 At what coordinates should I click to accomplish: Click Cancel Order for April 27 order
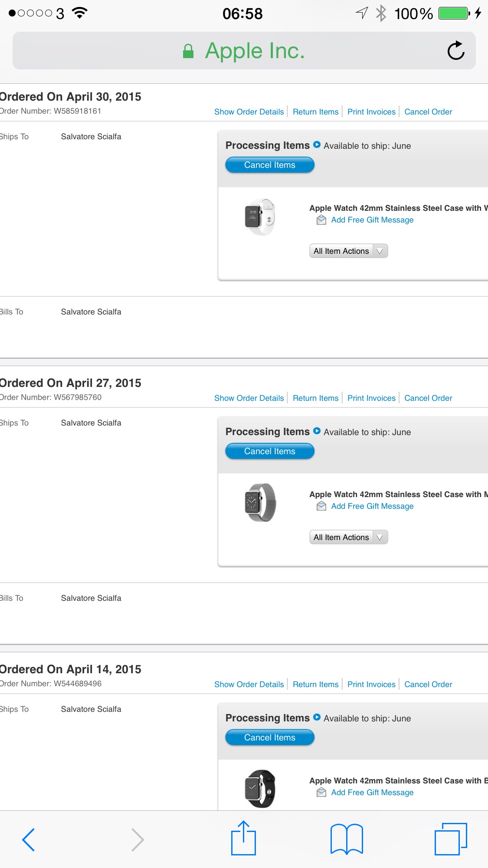pos(428,398)
